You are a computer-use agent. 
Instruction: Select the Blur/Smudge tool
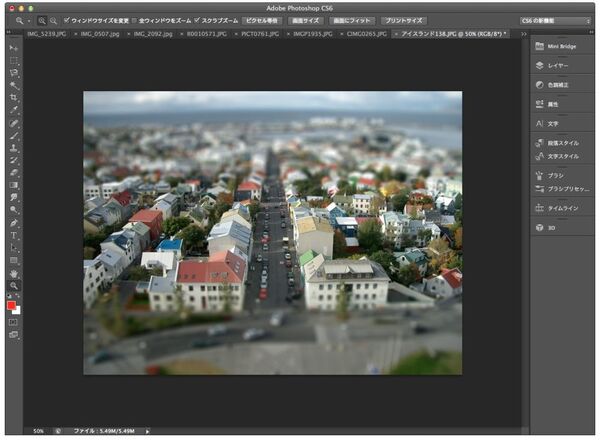click(13, 197)
